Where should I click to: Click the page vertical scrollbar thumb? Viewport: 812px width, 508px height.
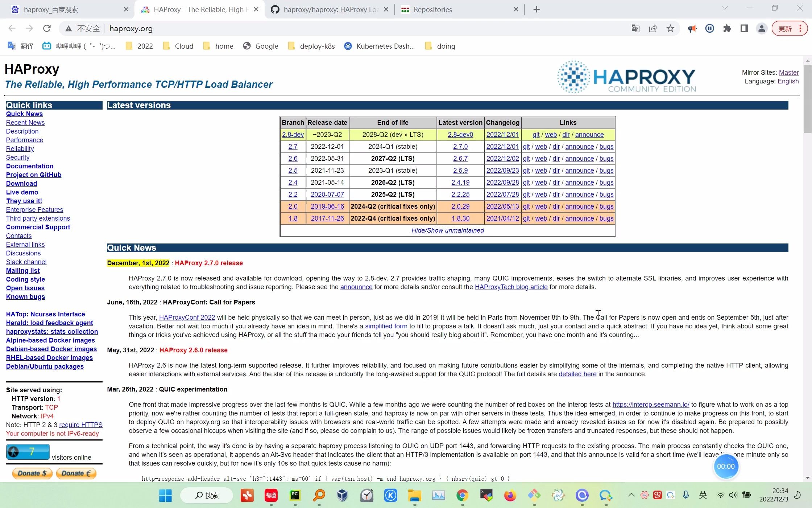click(x=808, y=99)
